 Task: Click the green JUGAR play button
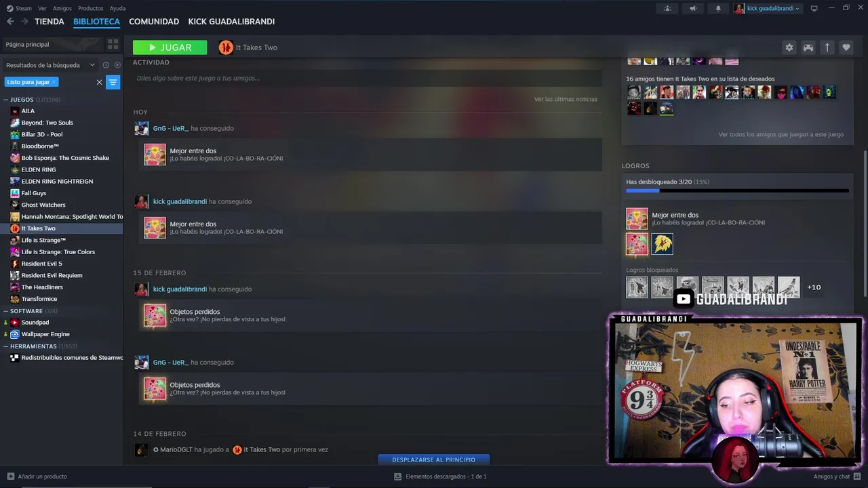point(170,47)
